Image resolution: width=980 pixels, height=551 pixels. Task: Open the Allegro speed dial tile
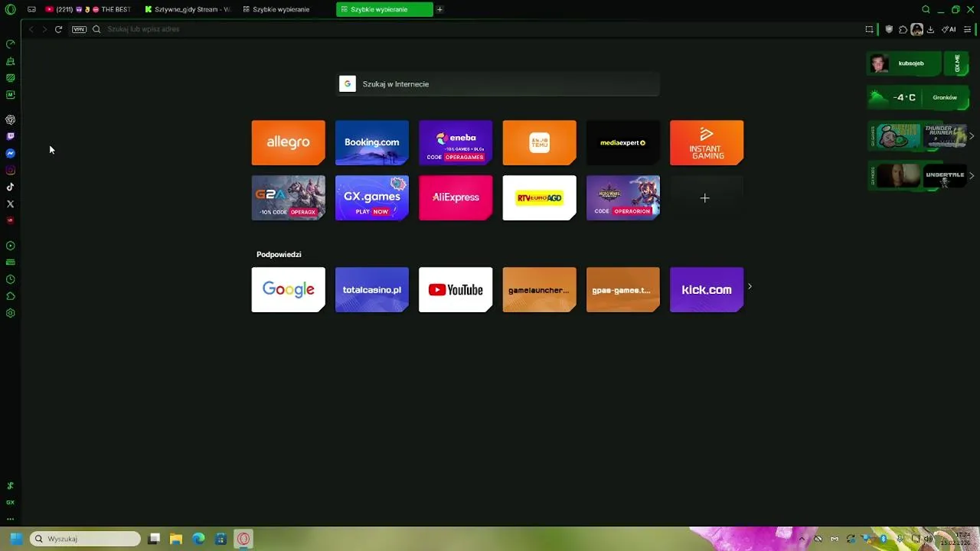click(288, 142)
